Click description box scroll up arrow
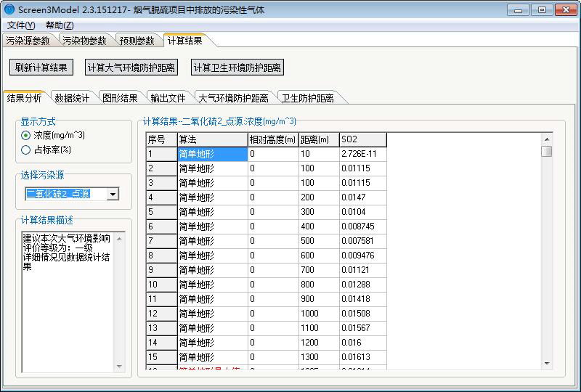Viewport: 581px width, 392px height. click(x=119, y=239)
